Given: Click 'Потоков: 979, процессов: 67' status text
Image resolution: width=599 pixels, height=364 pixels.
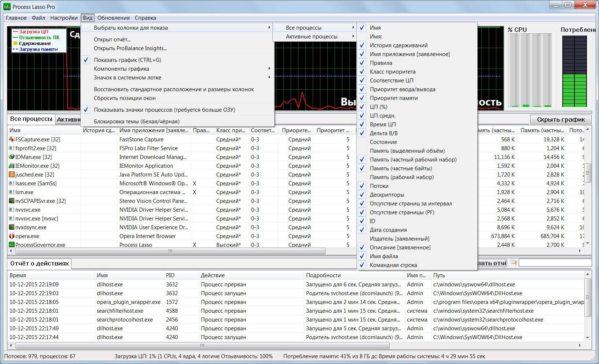Looking at the screenshot, I should pyautogui.click(x=40, y=356).
